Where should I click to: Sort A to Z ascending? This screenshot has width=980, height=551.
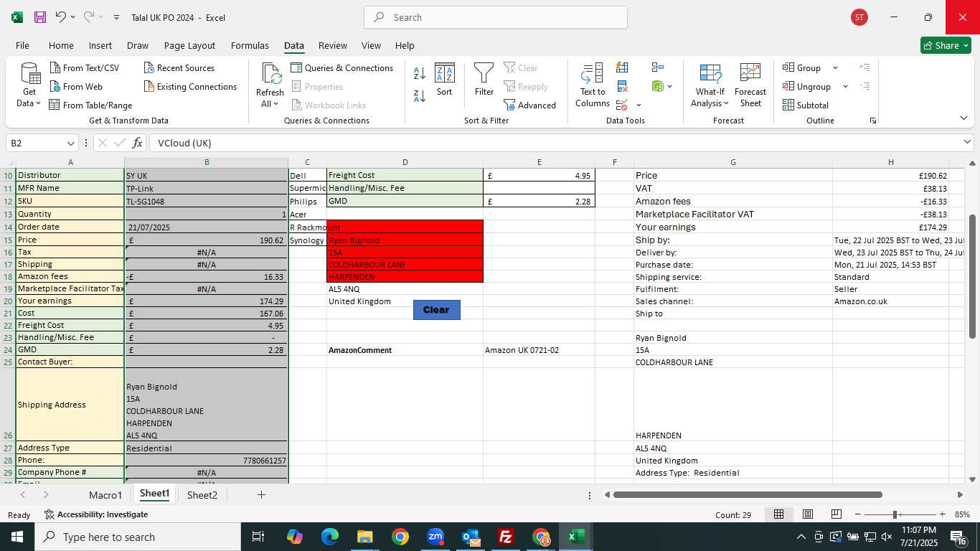(x=420, y=73)
